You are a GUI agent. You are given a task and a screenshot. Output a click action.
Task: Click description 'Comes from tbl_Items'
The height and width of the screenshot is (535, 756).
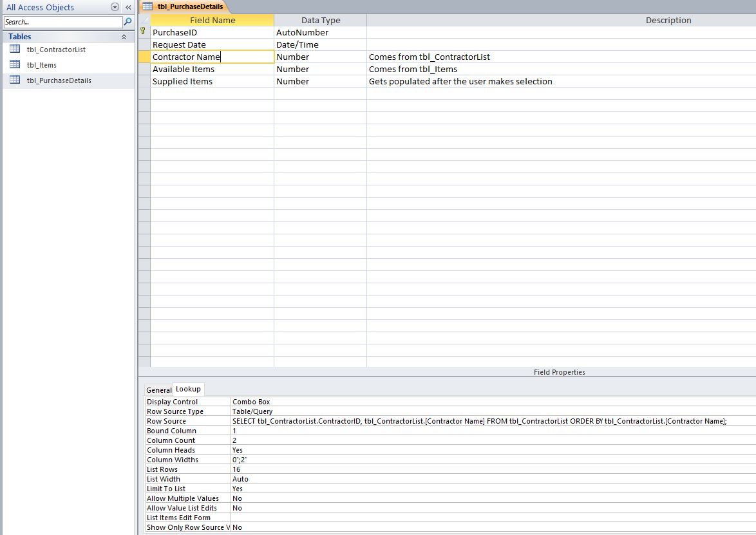(x=413, y=69)
